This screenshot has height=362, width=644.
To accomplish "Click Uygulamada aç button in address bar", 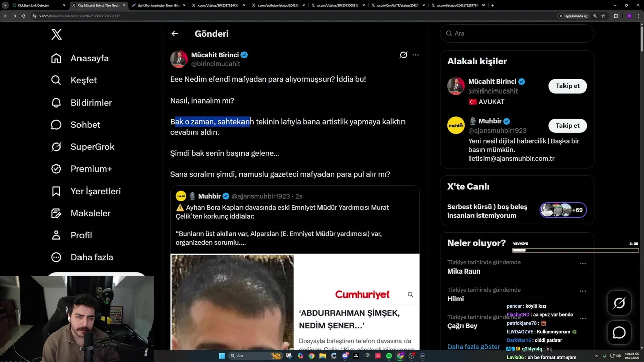I will click(573, 16).
